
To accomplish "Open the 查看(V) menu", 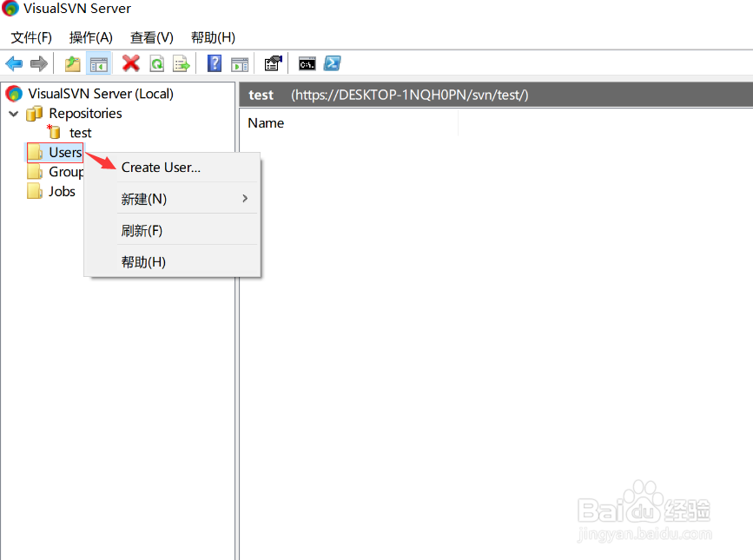I will click(x=152, y=37).
